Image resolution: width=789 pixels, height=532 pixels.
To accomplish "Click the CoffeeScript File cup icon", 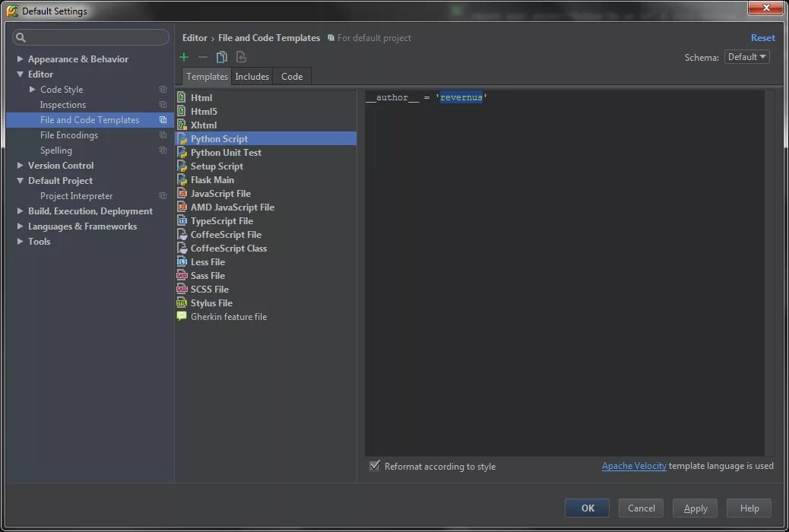I will coord(182,235).
